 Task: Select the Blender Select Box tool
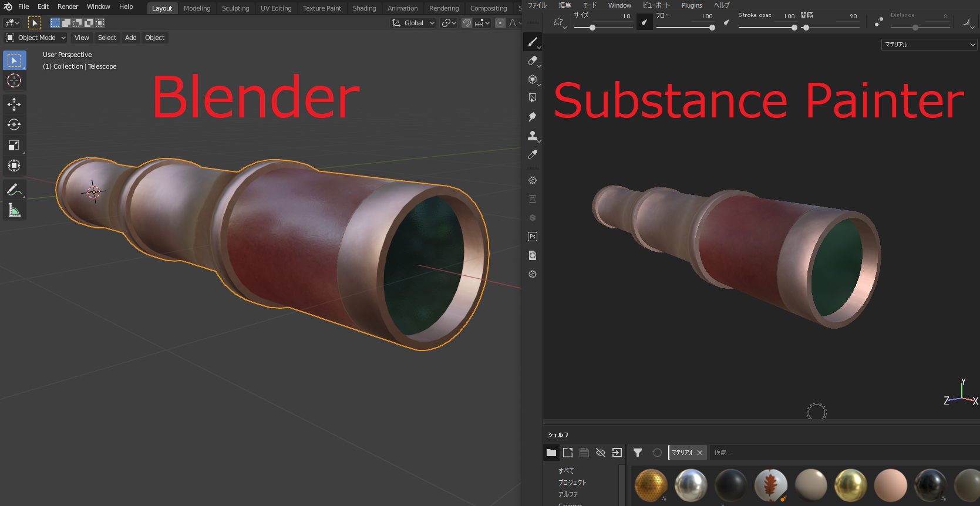pyautogui.click(x=14, y=60)
